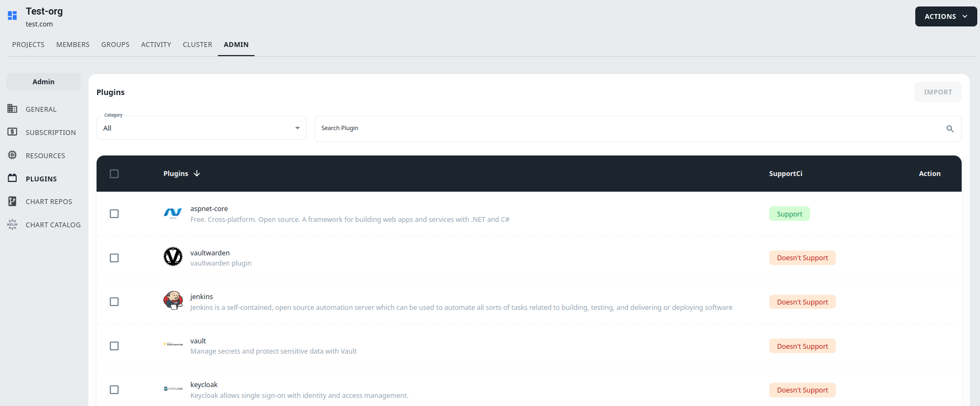The image size is (980, 406).
Task: Click the aspnet-core .NET logo
Action: [x=173, y=213]
